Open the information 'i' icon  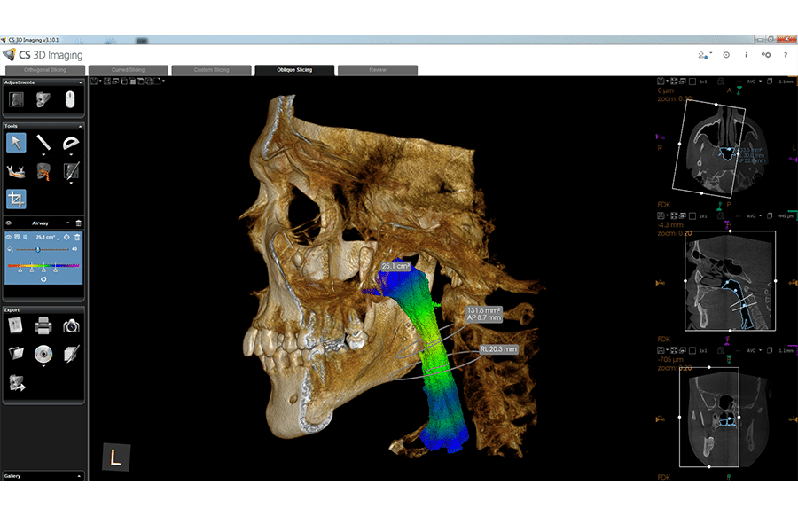pos(746,55)
